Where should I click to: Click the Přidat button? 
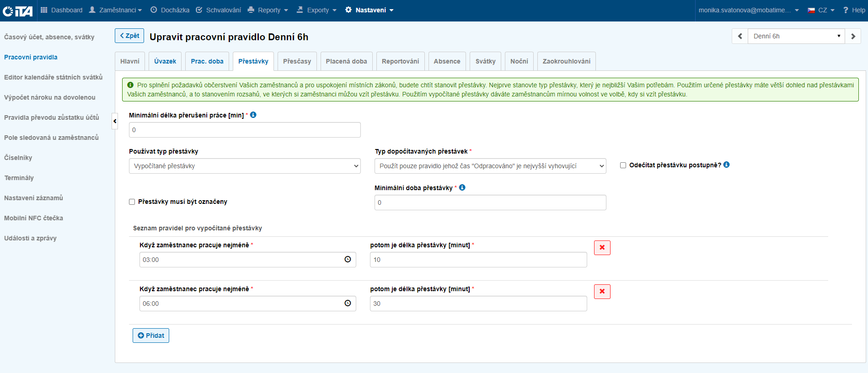point(151,336)
